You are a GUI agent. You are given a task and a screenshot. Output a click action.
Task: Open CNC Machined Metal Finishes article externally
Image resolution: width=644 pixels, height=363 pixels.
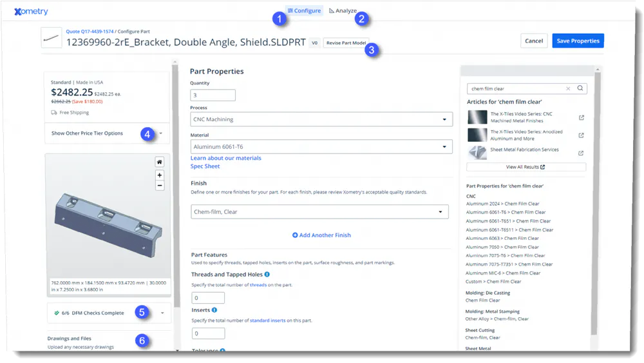(x=581, y=117)
